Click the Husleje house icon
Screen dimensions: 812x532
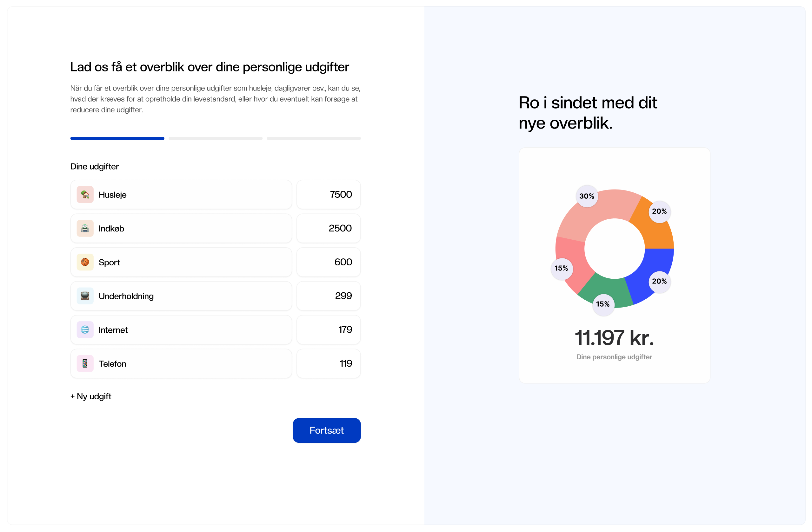[85, 195]
